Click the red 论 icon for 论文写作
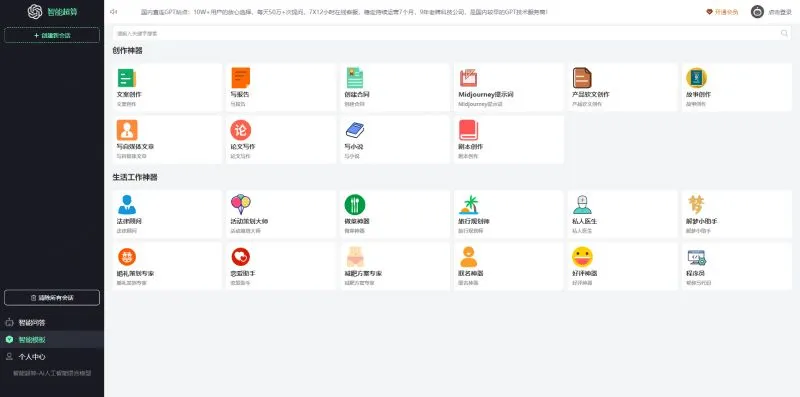Screen dimensions: 800x397 pos(241,130)
